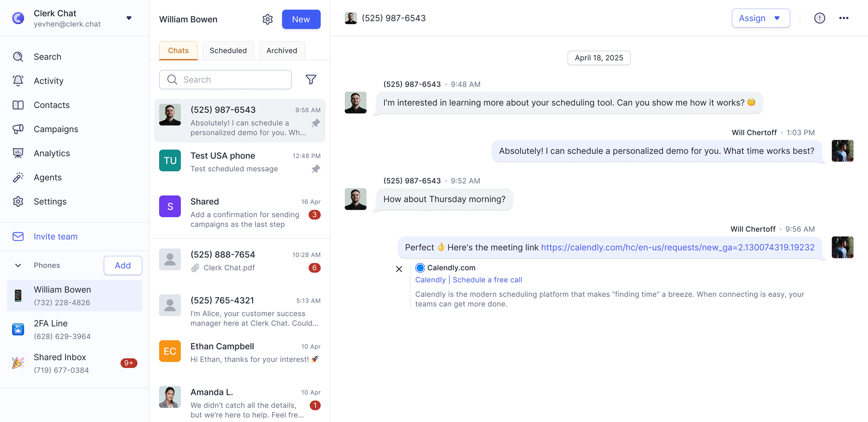Dismiss the Calendly link preview

399,269
